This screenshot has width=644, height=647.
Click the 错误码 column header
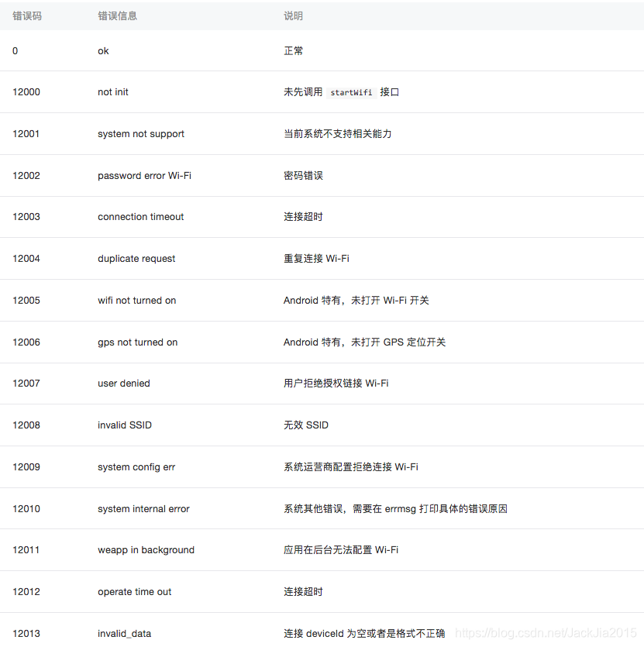tap(27, 16)
